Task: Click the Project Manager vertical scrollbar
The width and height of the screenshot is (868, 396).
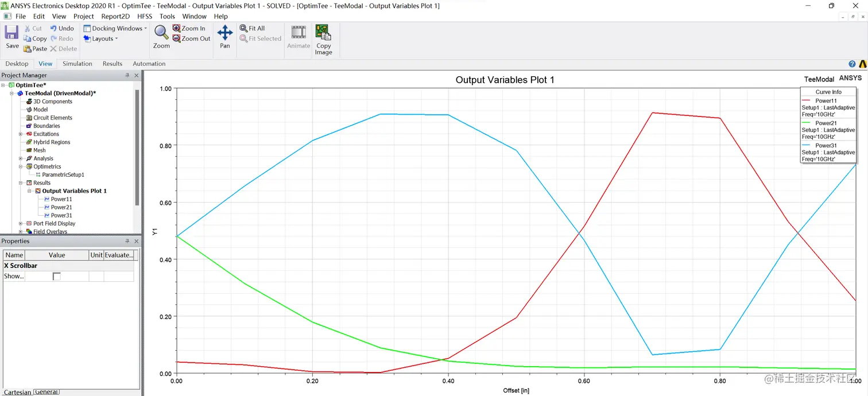Action: pyautogui.click(x=137, y=147)
